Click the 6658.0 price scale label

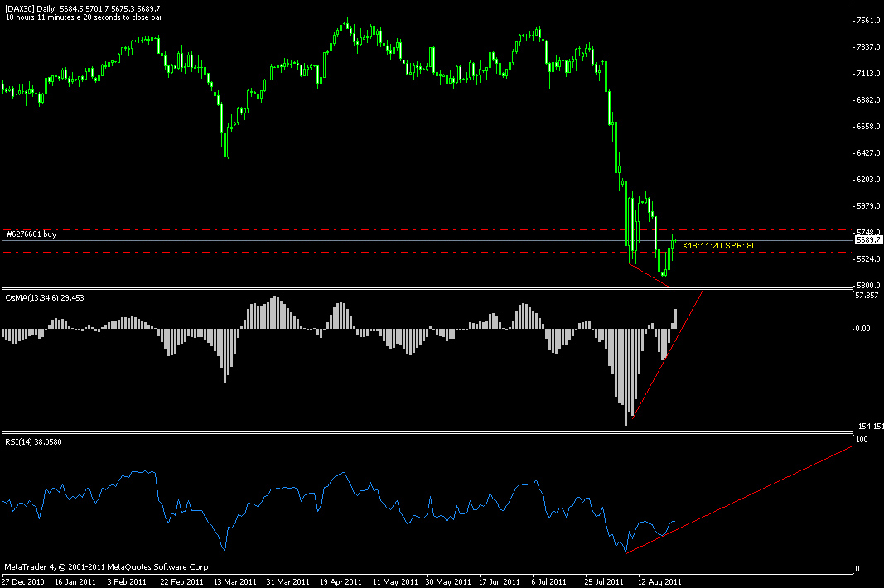pos(868,127)
